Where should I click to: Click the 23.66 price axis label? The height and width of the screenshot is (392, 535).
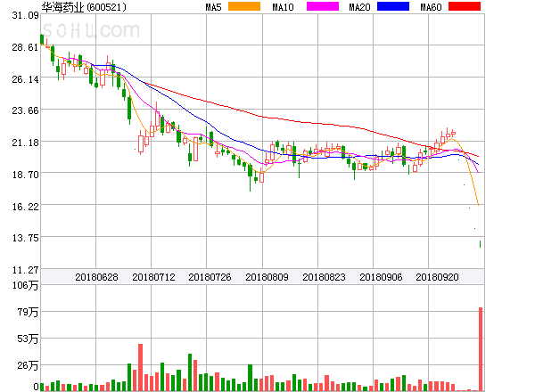(x=25, y=110)
